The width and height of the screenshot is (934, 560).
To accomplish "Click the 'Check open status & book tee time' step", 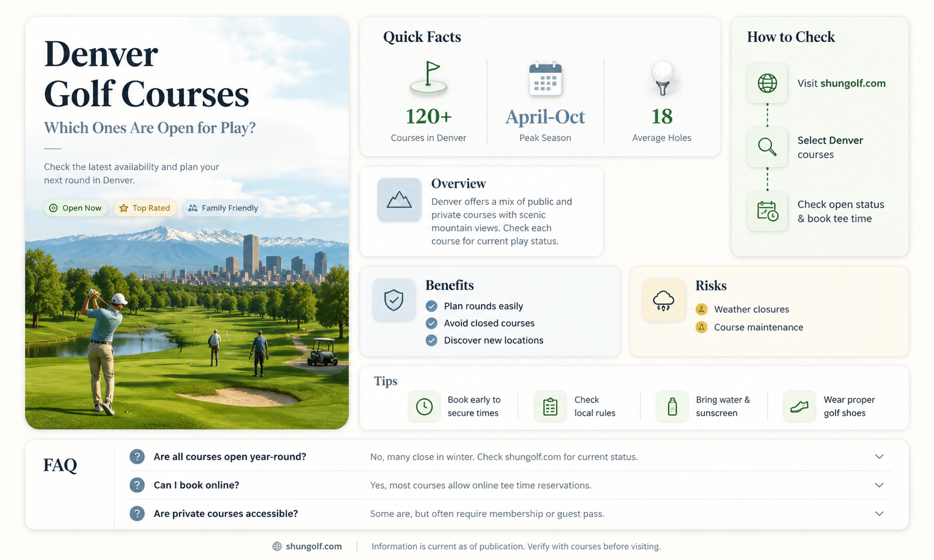I will tap(841, 211).
